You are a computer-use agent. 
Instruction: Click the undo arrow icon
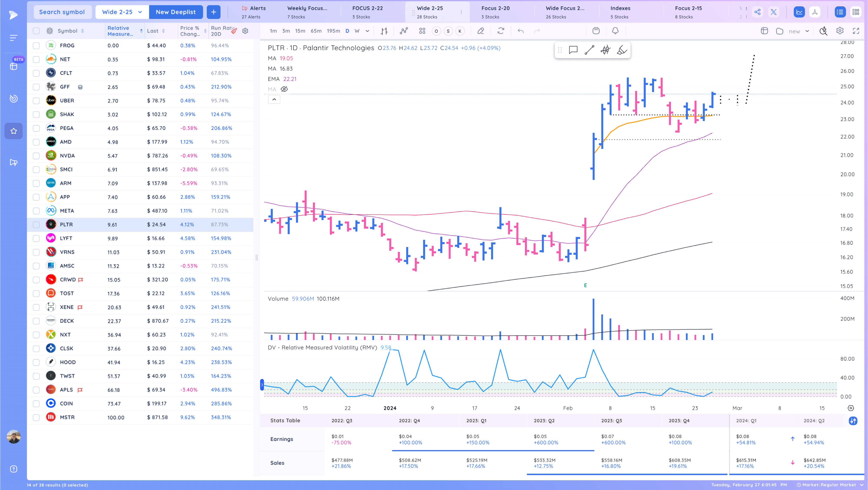[x=521, y=31]
